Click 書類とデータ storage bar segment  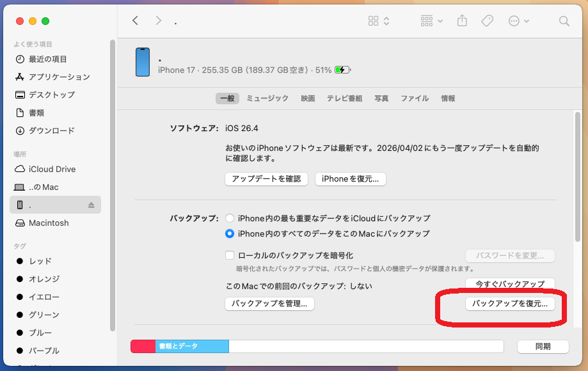(192, 346)
